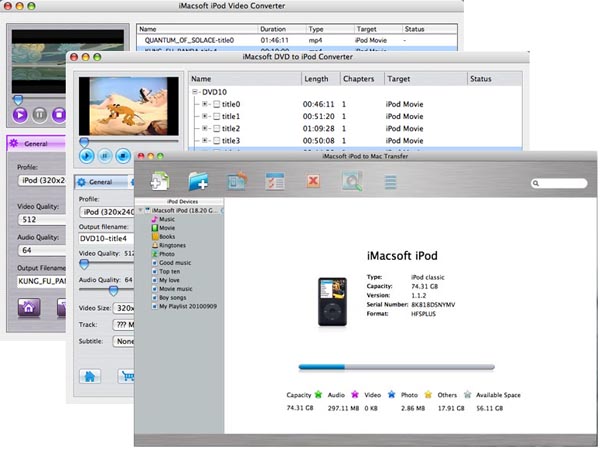
Task: Tick the title0 checkbox in DVD list
Action: tap(217, 104)
